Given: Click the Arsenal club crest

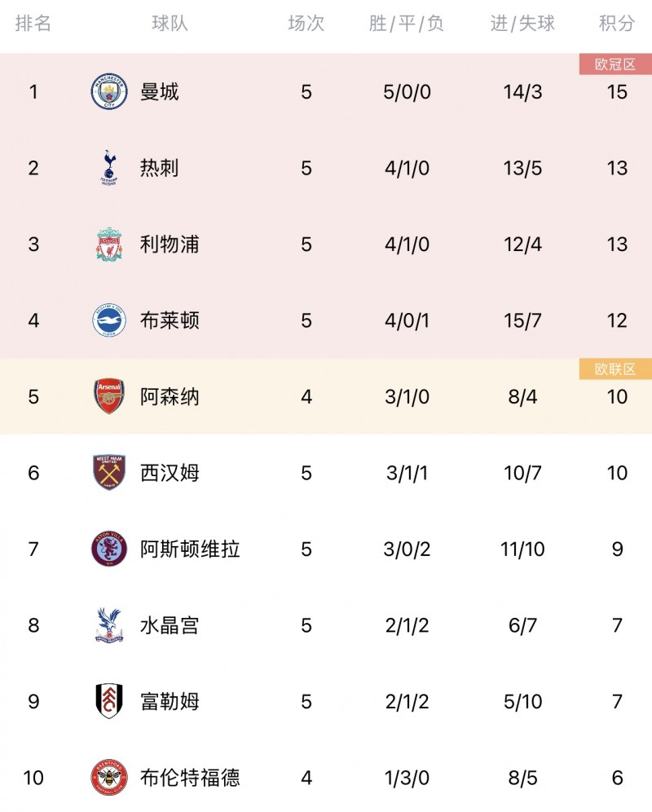Looking at the screenshot, I should pyautogui.click(x=109, y=397).
